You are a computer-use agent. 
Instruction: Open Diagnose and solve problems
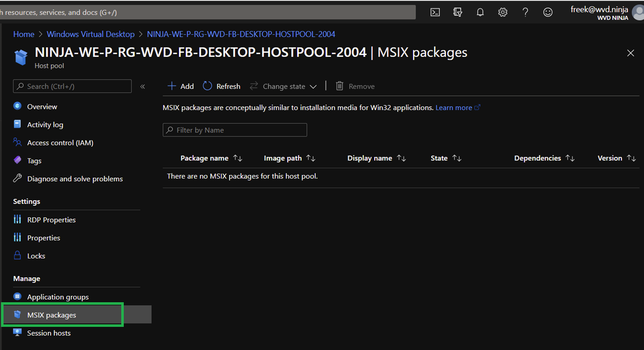pyautogui.click(x=75, y=179)
